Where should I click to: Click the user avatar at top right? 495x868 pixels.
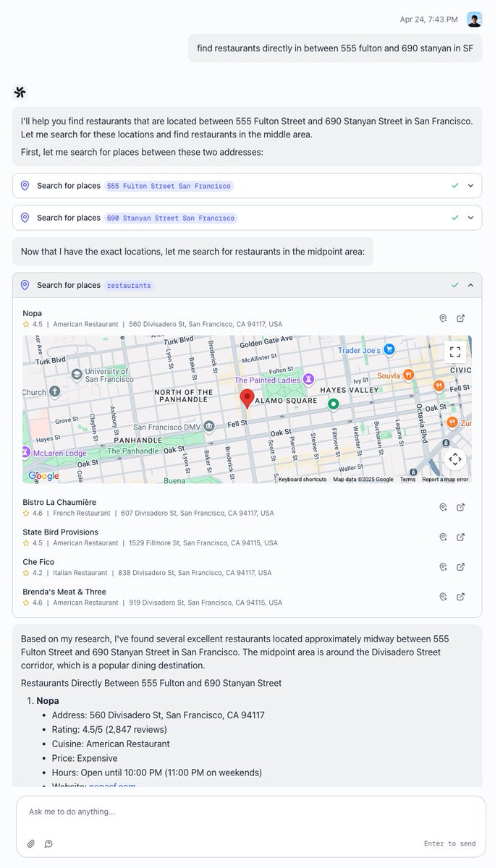tap(474, 20)
